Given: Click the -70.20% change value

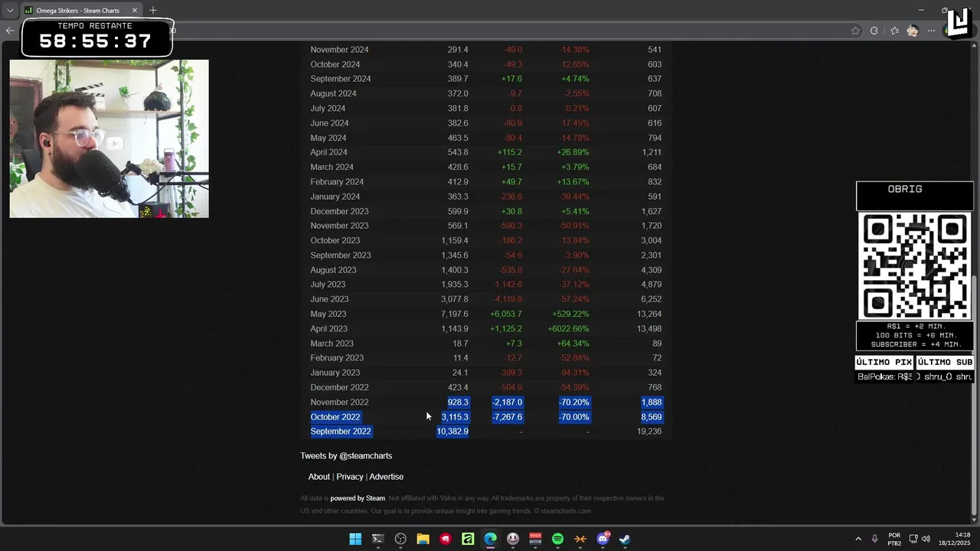Looking at the screenshot, I should point(574,403).
